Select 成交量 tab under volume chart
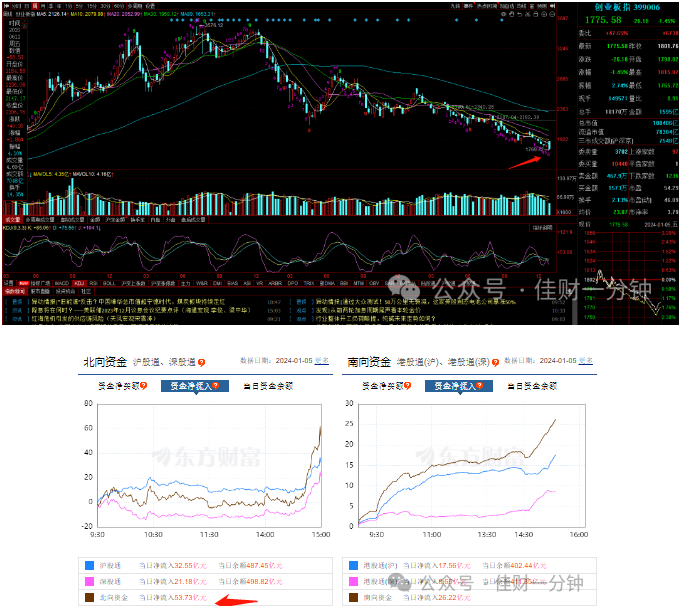Screen dimensions: 680x606 [12, 219]
